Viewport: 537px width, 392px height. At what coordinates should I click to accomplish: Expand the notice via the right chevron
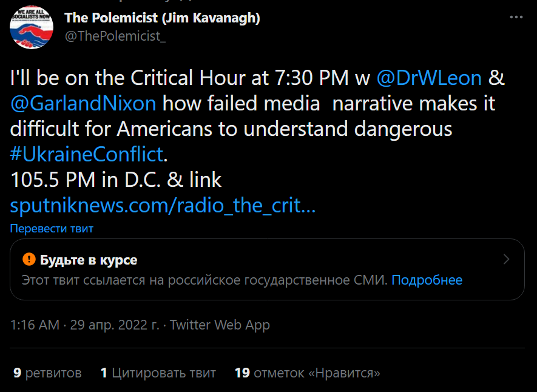click(507, 260)
